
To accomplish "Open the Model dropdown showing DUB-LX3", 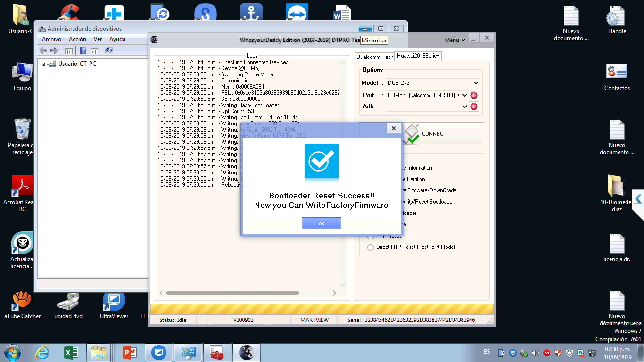I will [433, 83].
